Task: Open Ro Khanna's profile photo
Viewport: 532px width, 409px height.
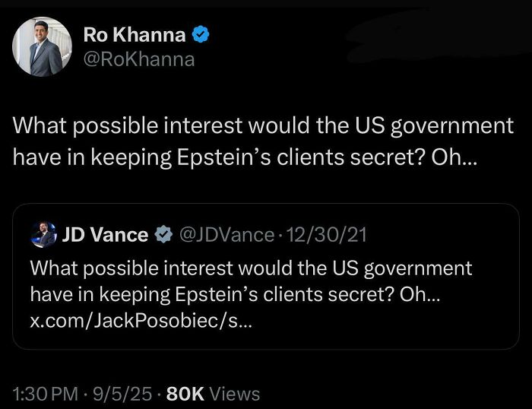Action: (37, 47)
